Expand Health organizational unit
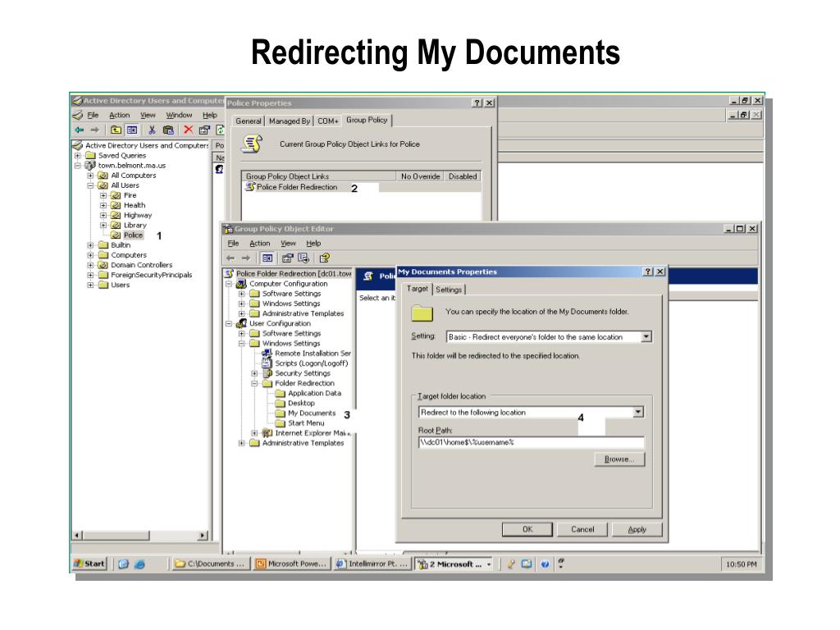The image size is (840, 630). pyautogui.click(x=103, y=205)
